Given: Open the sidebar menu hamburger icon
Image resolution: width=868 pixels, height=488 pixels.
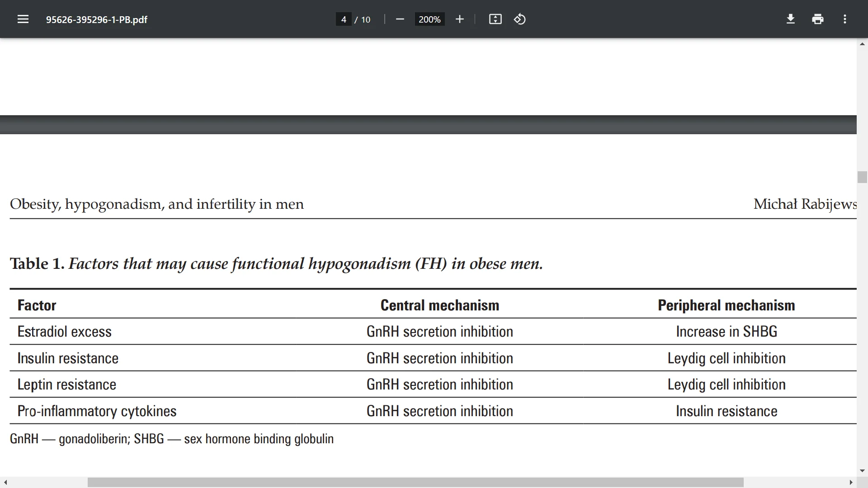Looking at the screenshot, I should [23, 19].
